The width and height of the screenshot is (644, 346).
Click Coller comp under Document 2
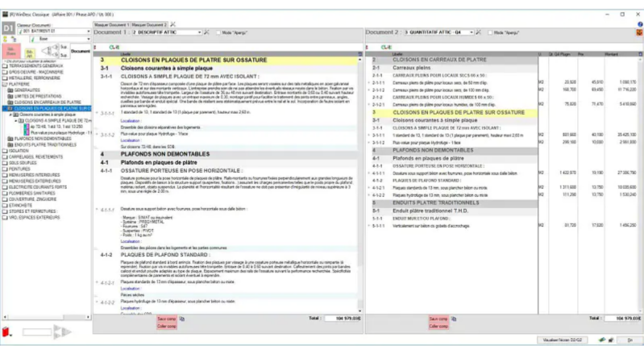[438, 327]
